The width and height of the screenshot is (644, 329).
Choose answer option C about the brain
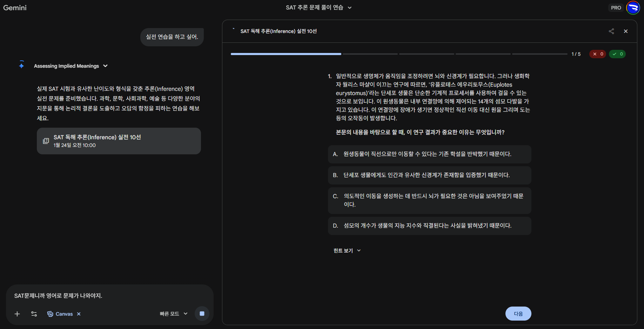tap(429, 200)
